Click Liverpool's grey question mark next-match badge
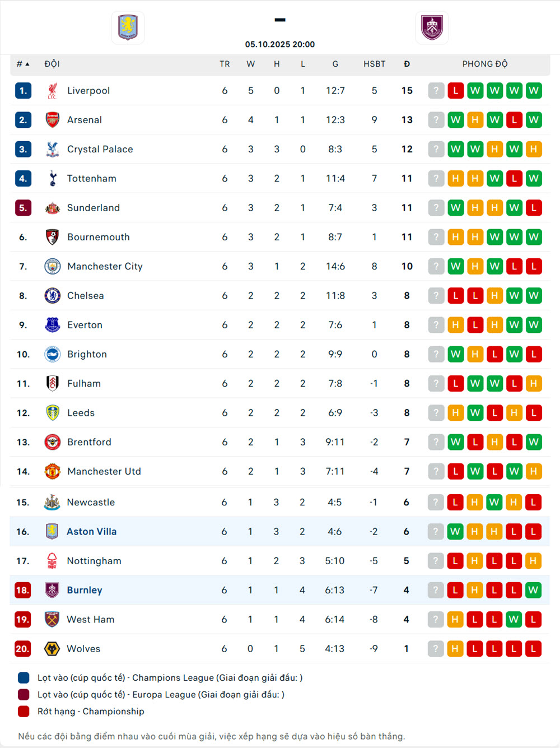Viewport: 560px width, 748px height. click(436, 91)
